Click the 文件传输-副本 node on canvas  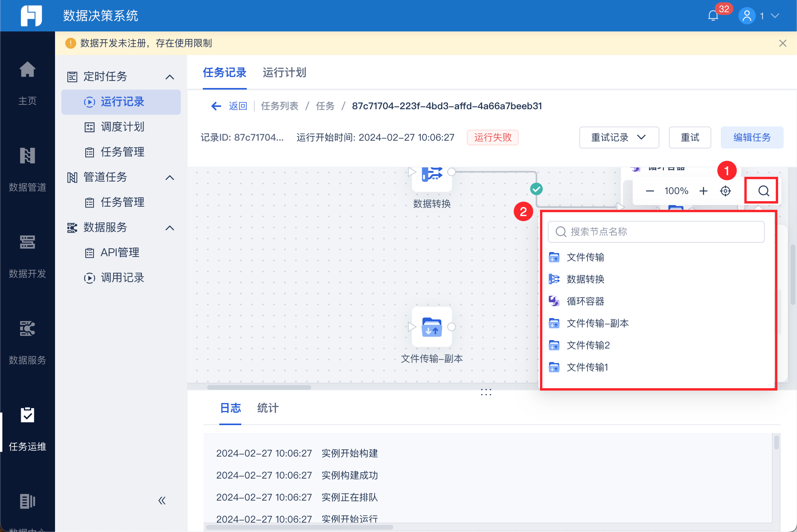pyautogui.click(x=432, y=327)
